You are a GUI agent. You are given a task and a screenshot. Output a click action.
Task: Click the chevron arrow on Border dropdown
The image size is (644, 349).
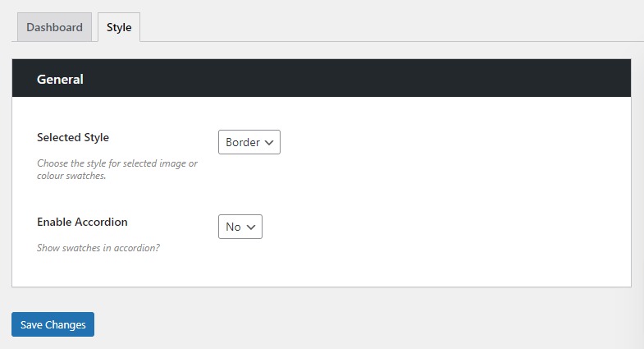coord(270,143)
